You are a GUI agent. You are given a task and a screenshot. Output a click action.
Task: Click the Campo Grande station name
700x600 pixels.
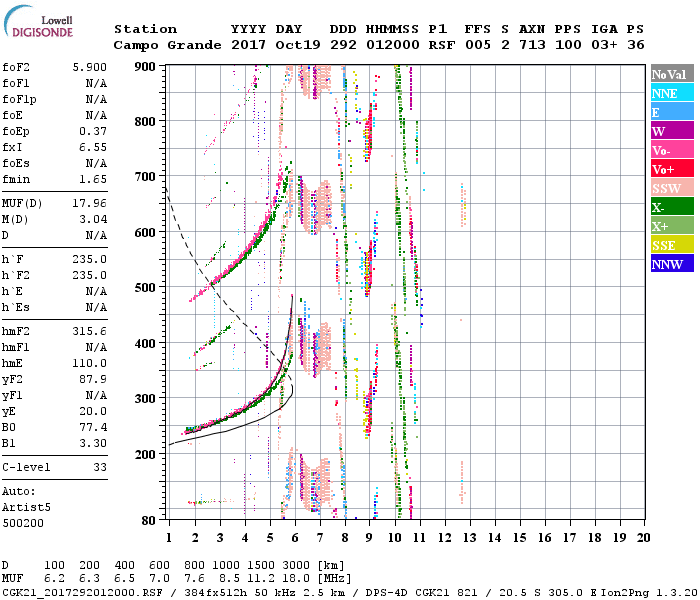tap(167, 45)
